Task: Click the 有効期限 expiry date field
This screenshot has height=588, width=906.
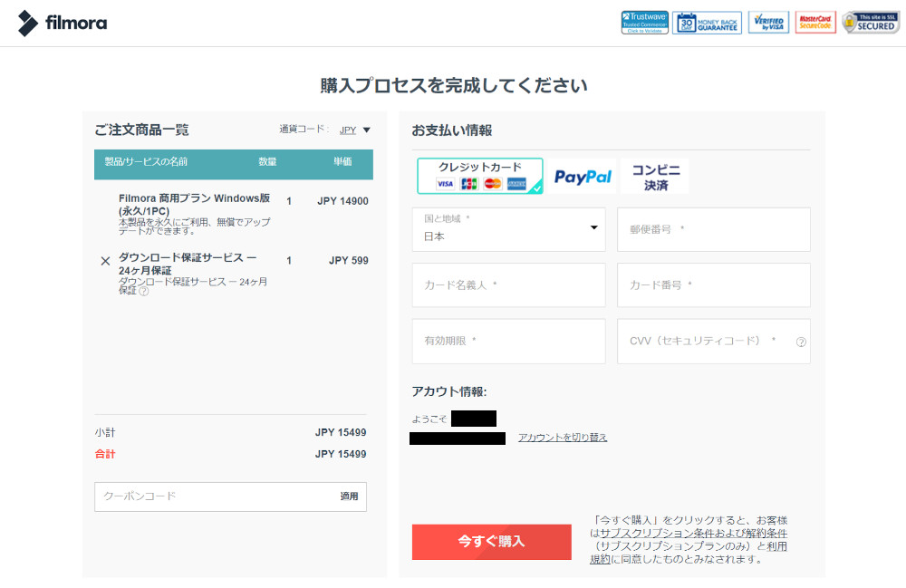Action: (508, 341)
